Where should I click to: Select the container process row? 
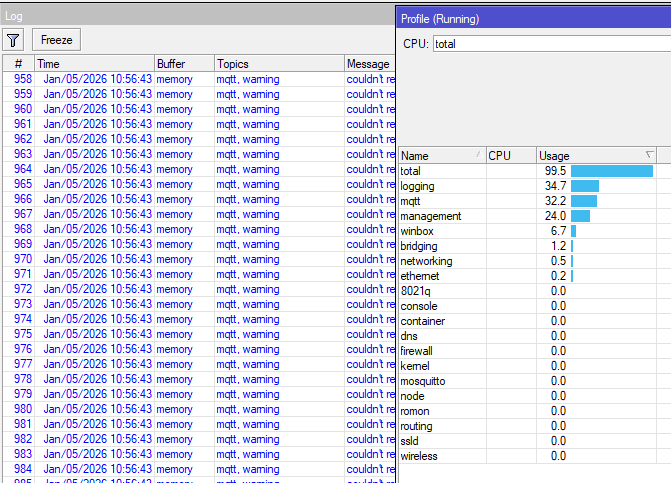tap(535, 321)
